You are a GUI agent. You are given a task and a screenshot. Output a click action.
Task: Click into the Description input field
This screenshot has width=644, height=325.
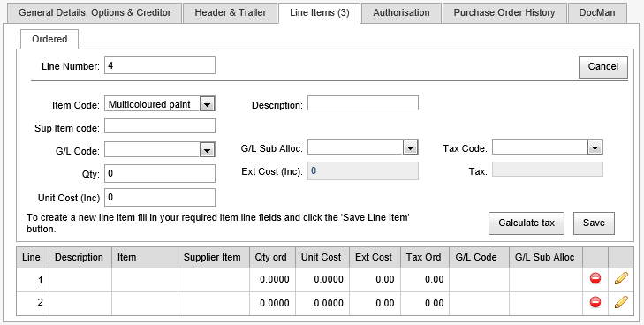coord(363,103)
